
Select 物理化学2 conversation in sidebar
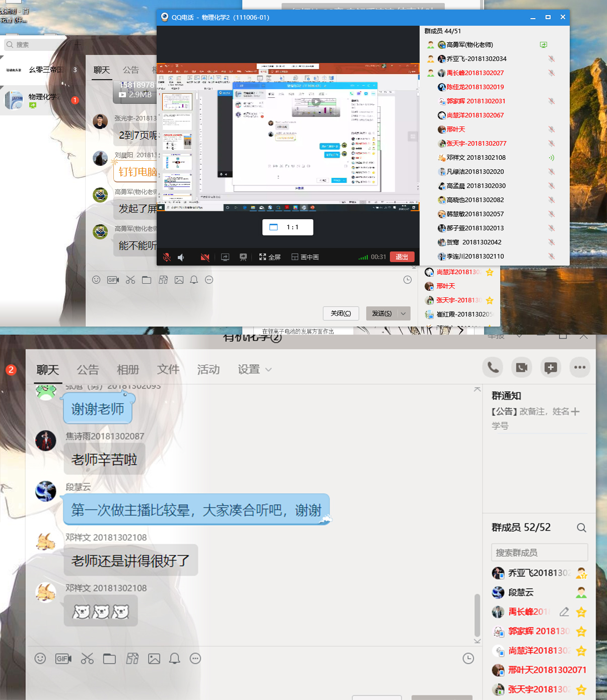pos(42,100)
